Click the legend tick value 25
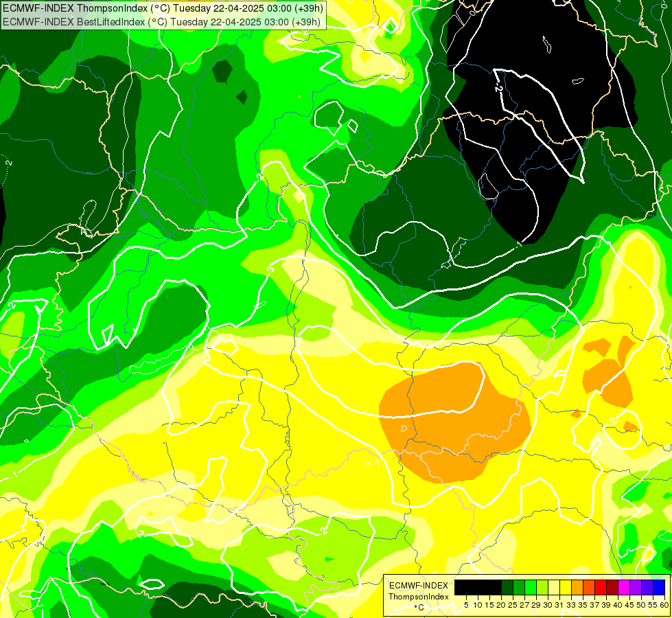672x618 pixels. (x=513, y=605)
